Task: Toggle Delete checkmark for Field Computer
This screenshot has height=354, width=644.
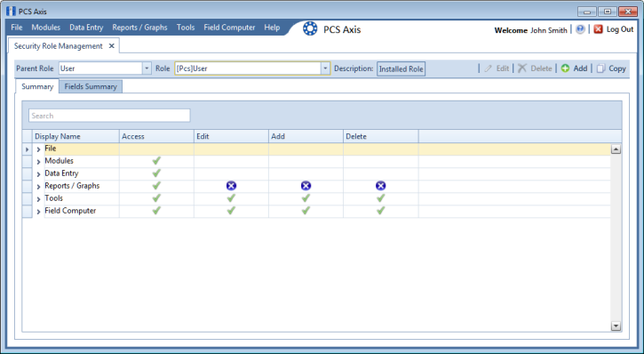Action: 381,211
